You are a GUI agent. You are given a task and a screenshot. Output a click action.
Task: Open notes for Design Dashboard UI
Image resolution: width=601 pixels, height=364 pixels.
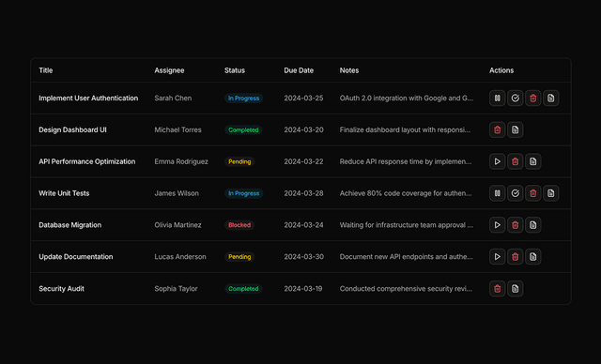tap(516, 129)
